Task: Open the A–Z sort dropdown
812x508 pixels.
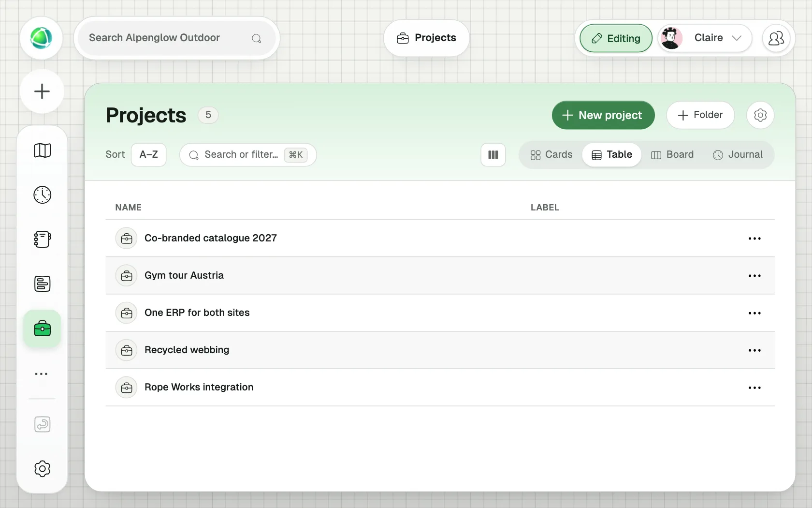Action: click(x=149, y=155)
